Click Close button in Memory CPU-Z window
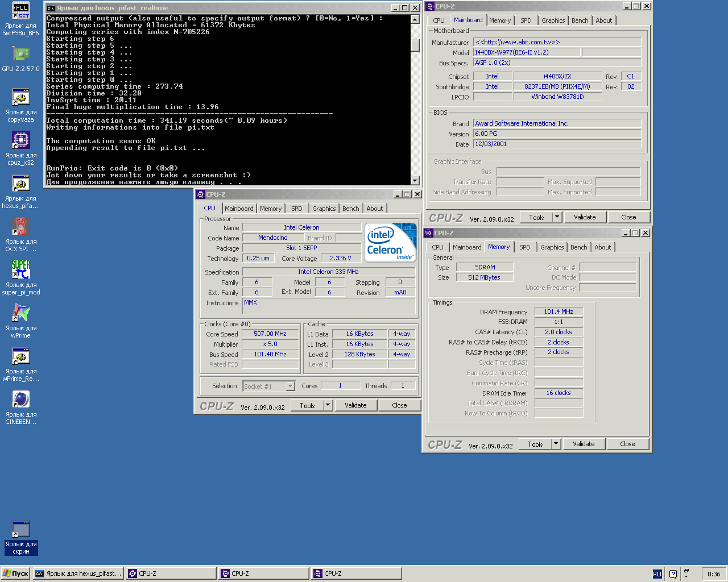Viewport: 728px width, 582px height. tap(627, 444)
